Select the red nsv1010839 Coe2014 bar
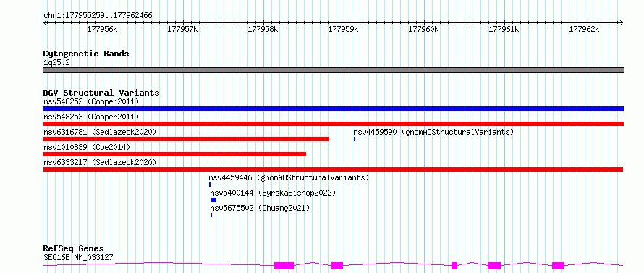Viewport: 644px width, 273px height. [x=174, y=154]
